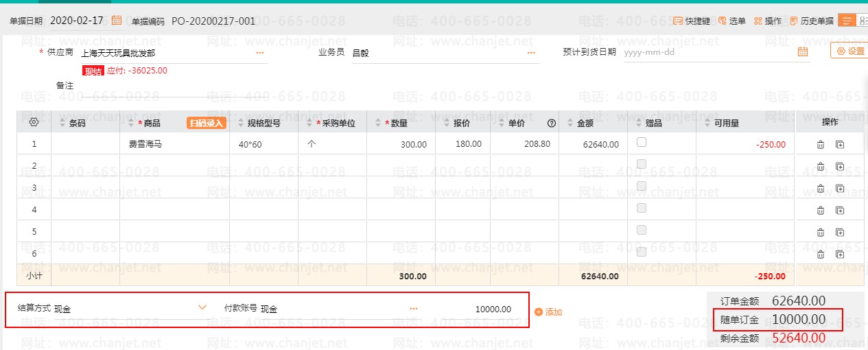Click the 选单 toolbar item
Screen dimensions: 868x350
(731, 21)
